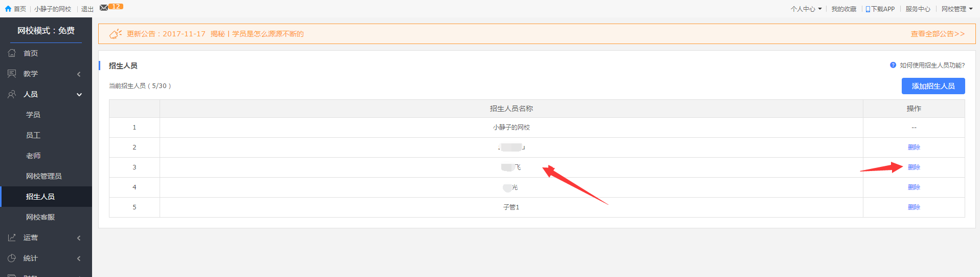Click the home icon in top bar
The height and width of the screenshot is (277, 980).
coord(8,9)
